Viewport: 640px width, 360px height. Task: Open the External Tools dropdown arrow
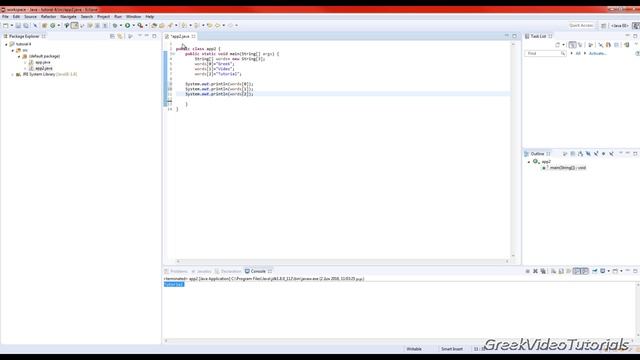coord(146,25)
